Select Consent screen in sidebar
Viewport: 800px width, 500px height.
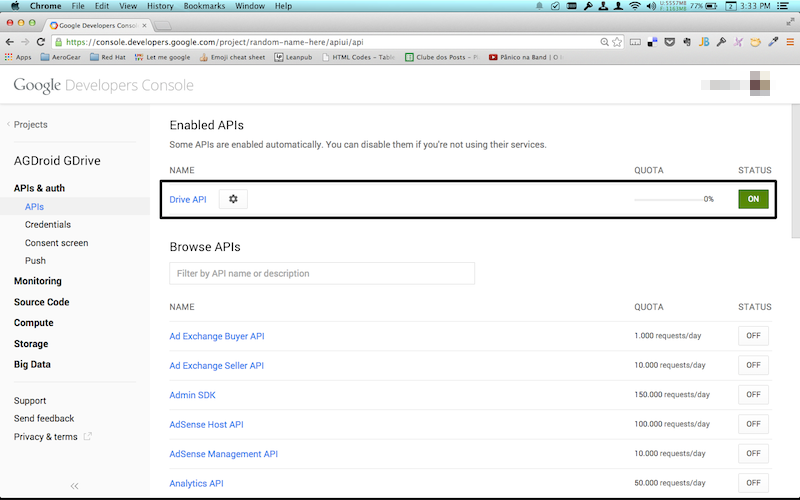(57, 243)
